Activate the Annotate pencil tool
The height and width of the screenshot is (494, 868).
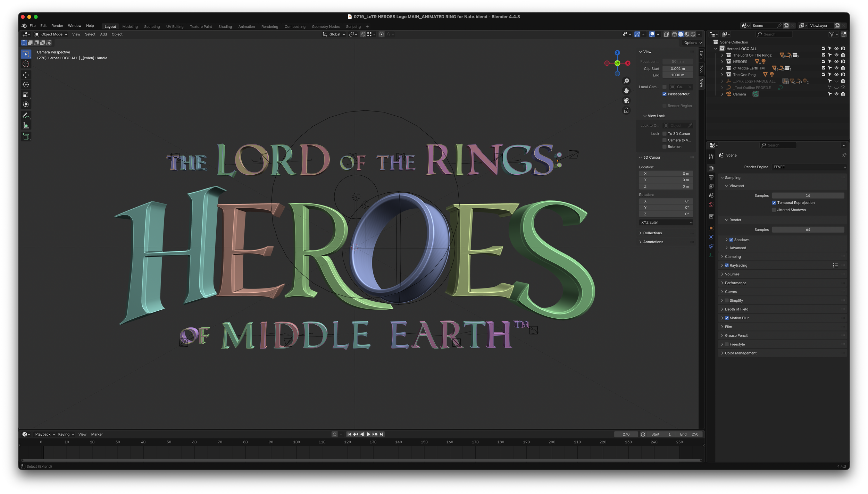(26, 115)
